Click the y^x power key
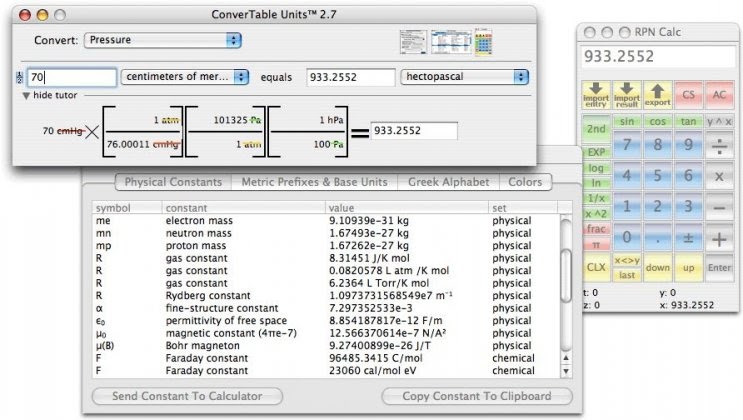Viewport: 743px width, 420px height. point(719,121)
